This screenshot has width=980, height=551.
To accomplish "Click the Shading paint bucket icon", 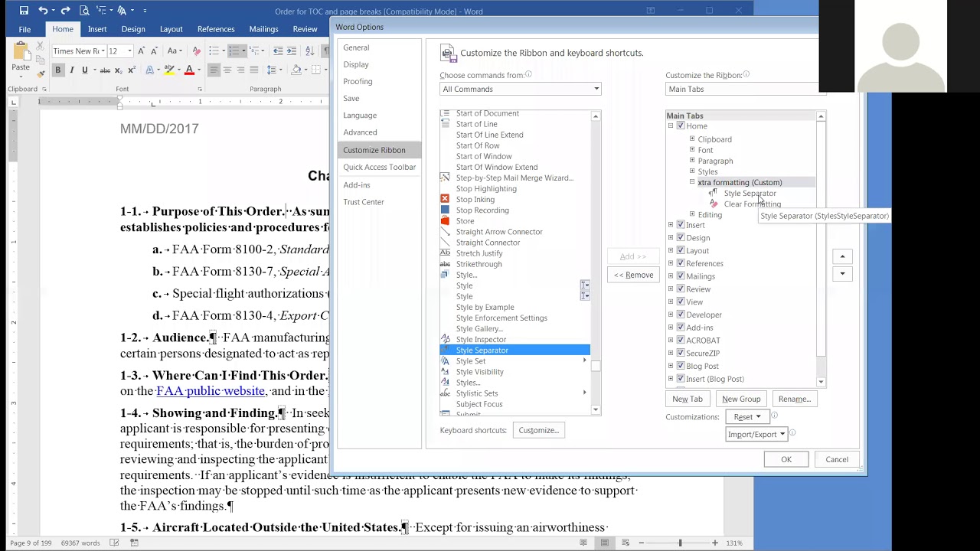I will tap(297, 70).
